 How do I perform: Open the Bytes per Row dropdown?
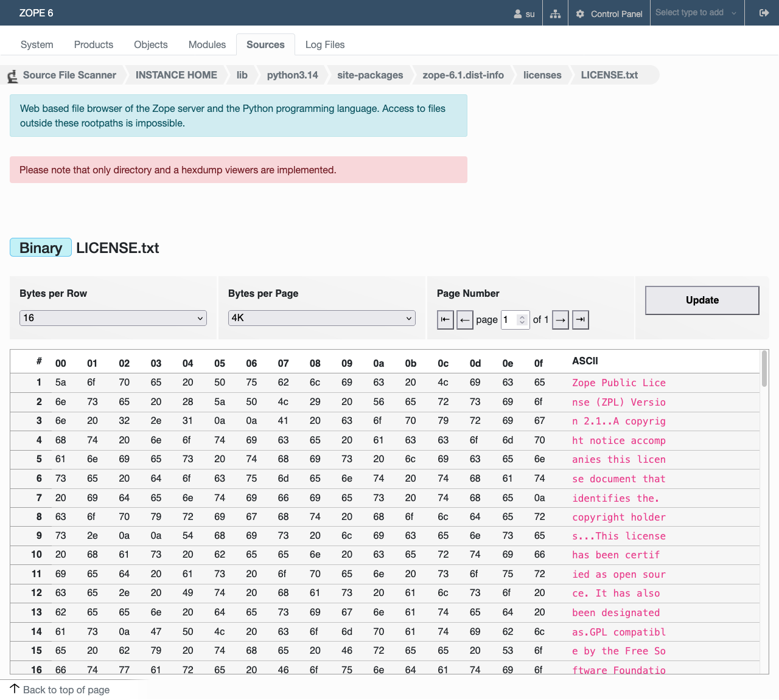[113, 318]
